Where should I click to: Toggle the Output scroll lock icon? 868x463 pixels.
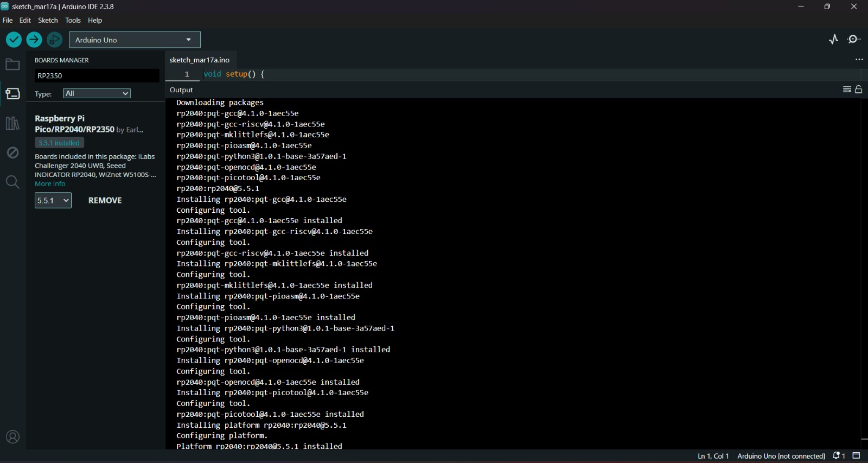pos(859,90)
